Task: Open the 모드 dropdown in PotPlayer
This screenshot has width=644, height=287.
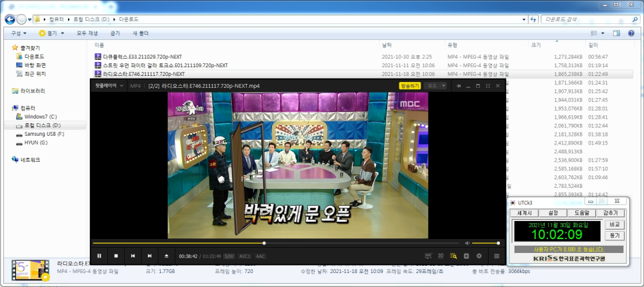Action: pos(435,86)
